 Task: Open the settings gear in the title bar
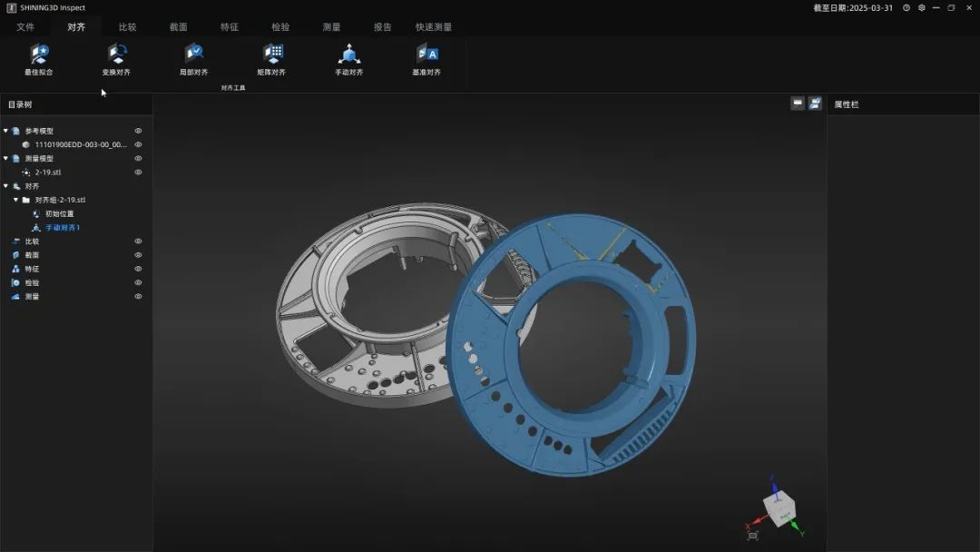(922, 7)
